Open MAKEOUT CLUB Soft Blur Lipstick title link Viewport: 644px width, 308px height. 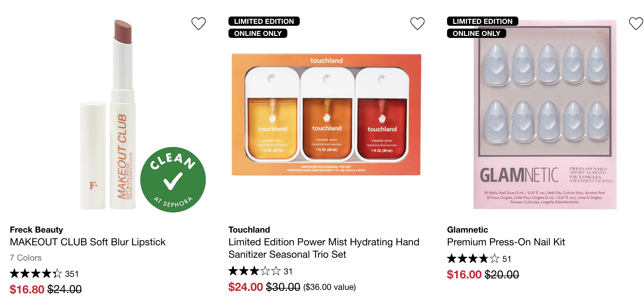(x=87, y=242)
